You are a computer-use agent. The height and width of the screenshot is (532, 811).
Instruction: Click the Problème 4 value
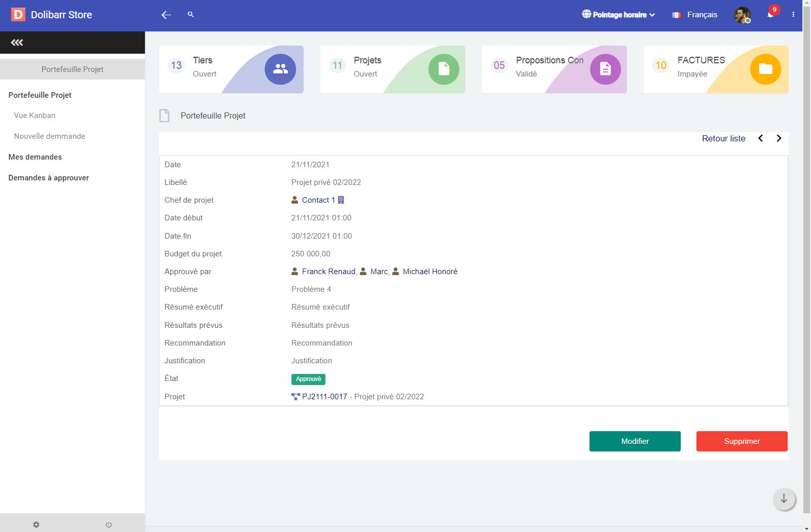coord(311,289)
